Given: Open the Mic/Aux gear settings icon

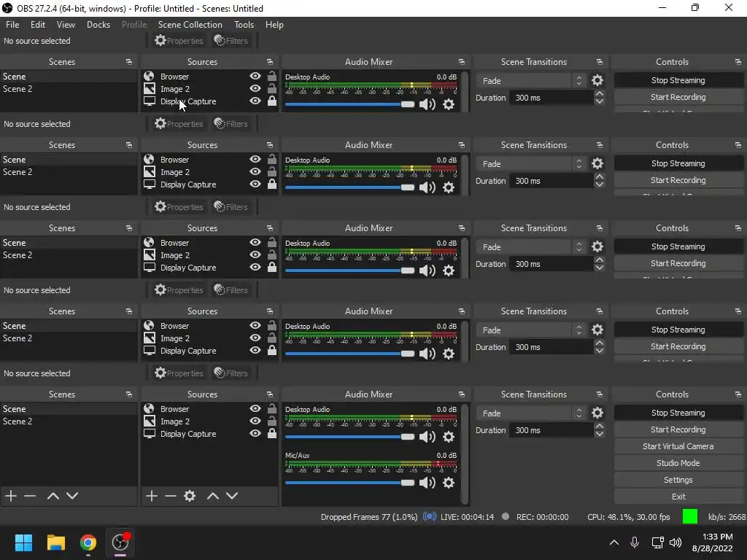Looking at the screenshot, I should point(449,483).
